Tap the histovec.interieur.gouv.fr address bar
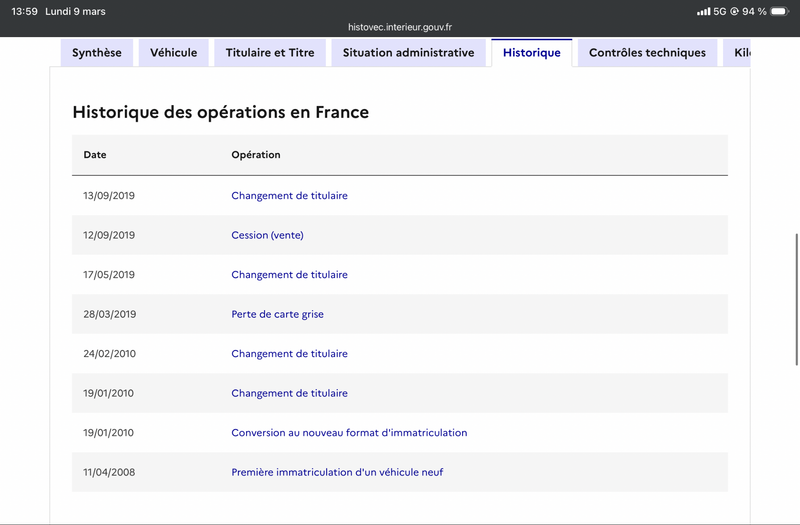The width and height of the screenshot is (800, 525). coord(400,28)
